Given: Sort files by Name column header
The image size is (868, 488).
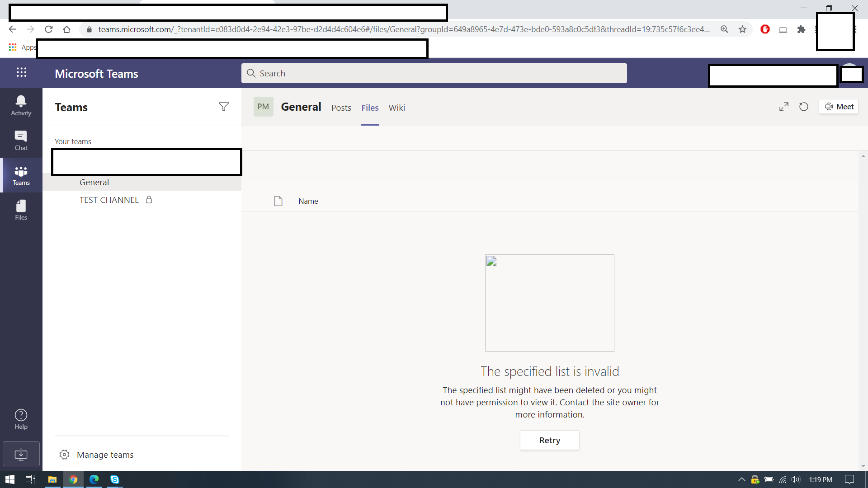Looking at the screenshot, I should pos(308,201).
